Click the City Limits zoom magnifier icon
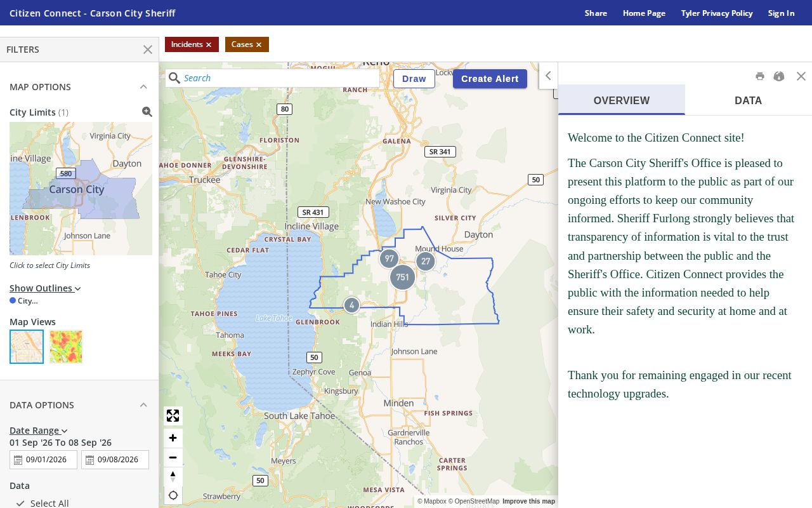 [x=147, y=112]
